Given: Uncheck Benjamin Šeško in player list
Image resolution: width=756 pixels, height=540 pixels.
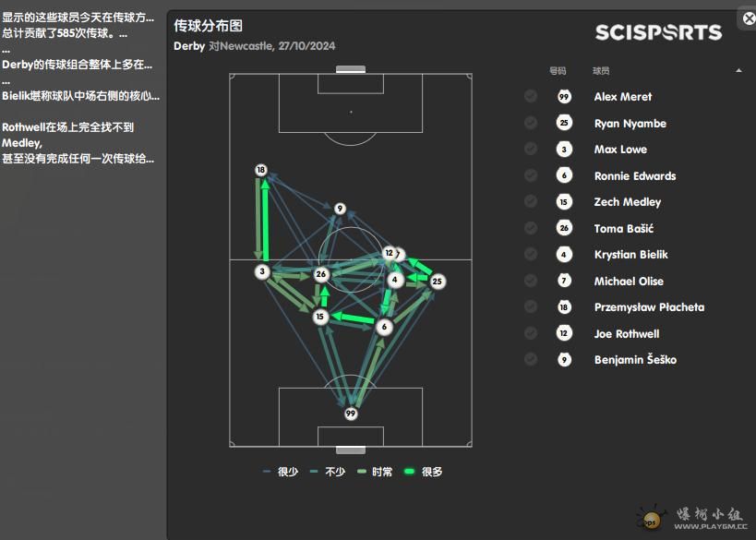Looking at the screenshot, I should click(x=531, y=359).
